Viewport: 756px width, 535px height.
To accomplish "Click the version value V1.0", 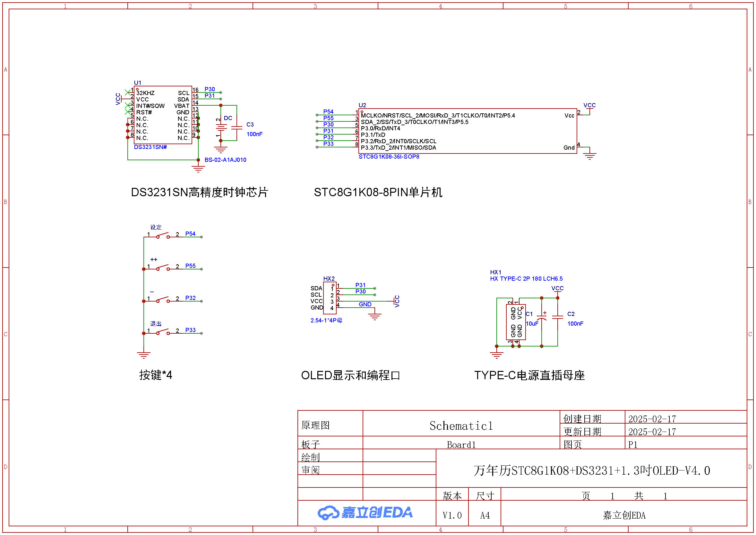I will [x=452, y=515].
